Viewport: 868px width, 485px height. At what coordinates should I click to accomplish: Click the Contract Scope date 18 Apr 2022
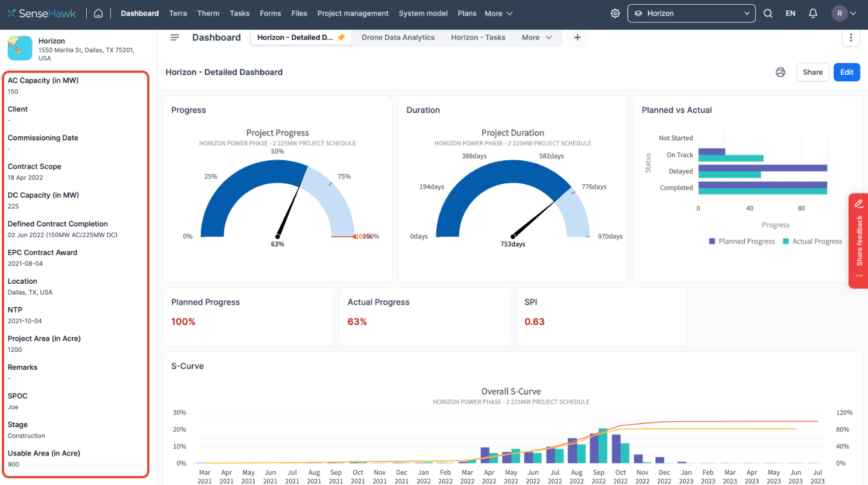coord(25,178)
